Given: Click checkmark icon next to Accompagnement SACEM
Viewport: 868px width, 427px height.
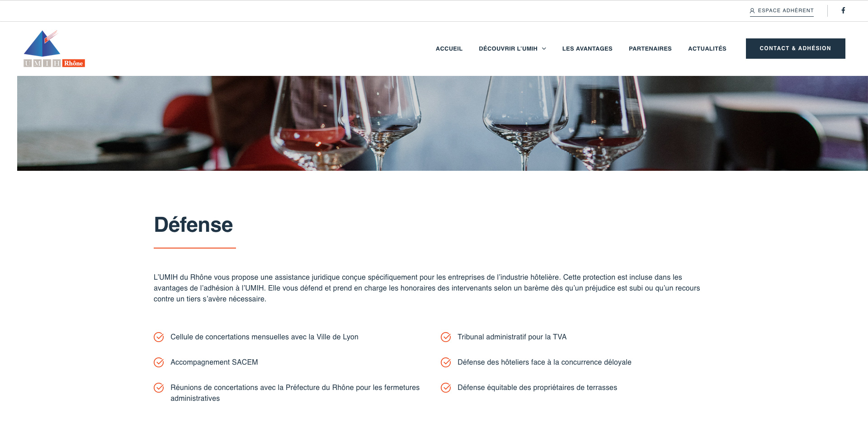Looking at the screenshot, I should [x=159, y=362].
